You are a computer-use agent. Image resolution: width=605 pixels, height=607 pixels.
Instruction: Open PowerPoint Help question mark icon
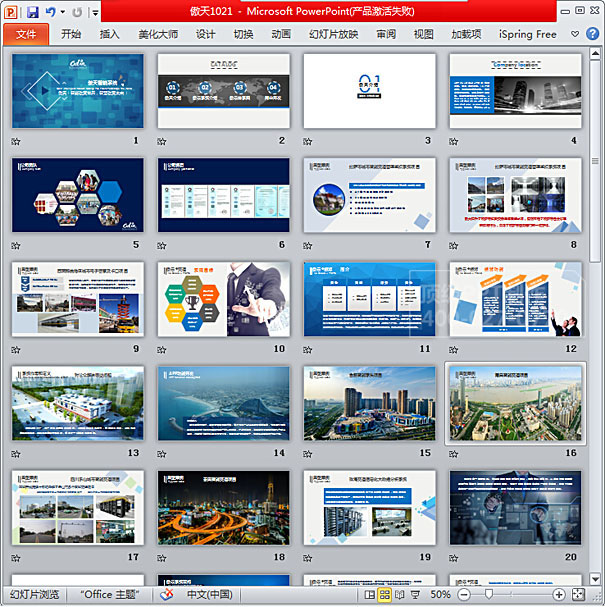point(592,34)
